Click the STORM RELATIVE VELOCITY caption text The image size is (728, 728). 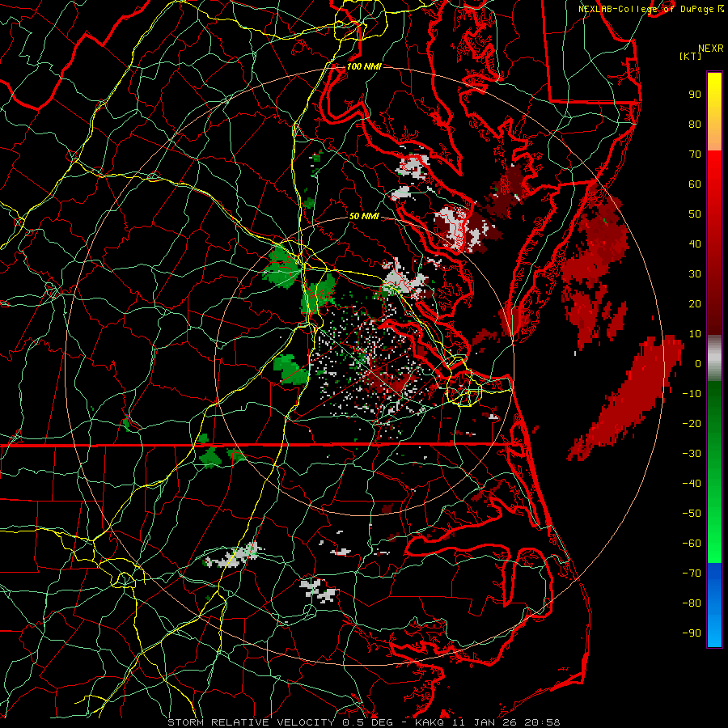[x=252, y=722]
